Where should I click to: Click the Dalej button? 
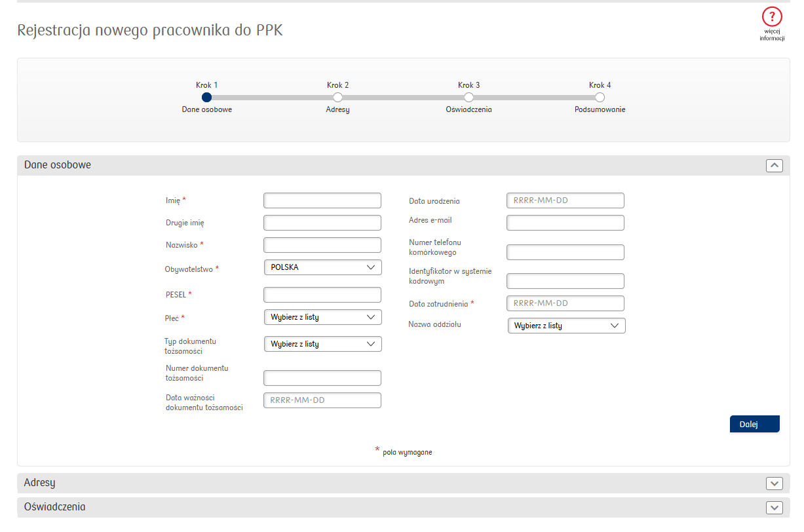pos(754,424)
